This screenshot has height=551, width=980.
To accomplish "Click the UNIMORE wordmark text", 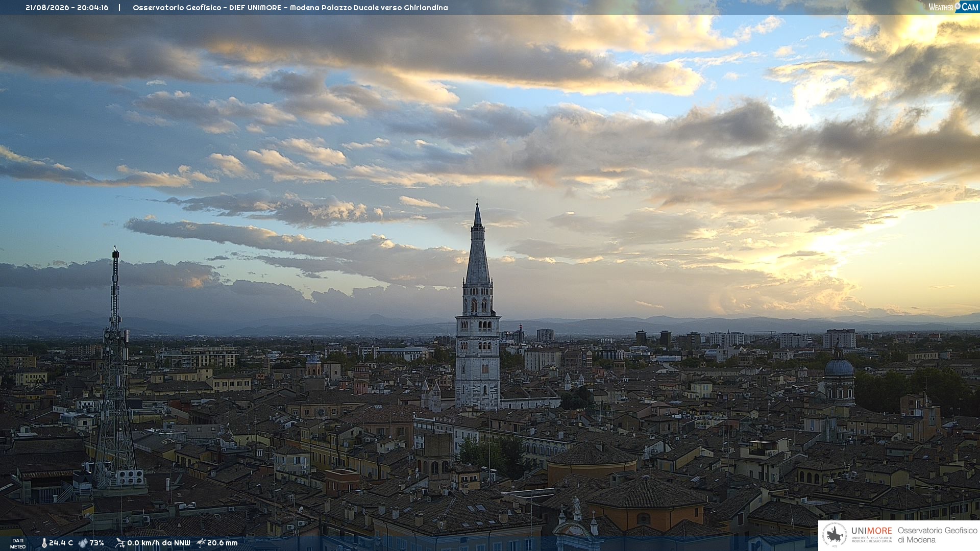I will [871, 531].
